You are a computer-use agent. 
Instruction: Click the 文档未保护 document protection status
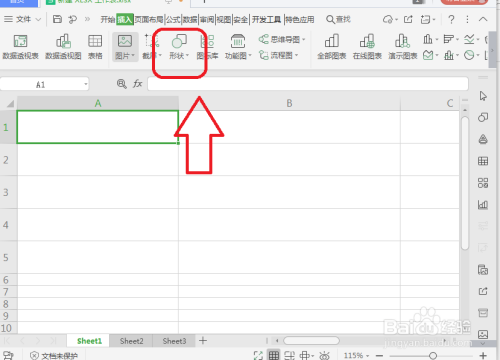point(54,356)
